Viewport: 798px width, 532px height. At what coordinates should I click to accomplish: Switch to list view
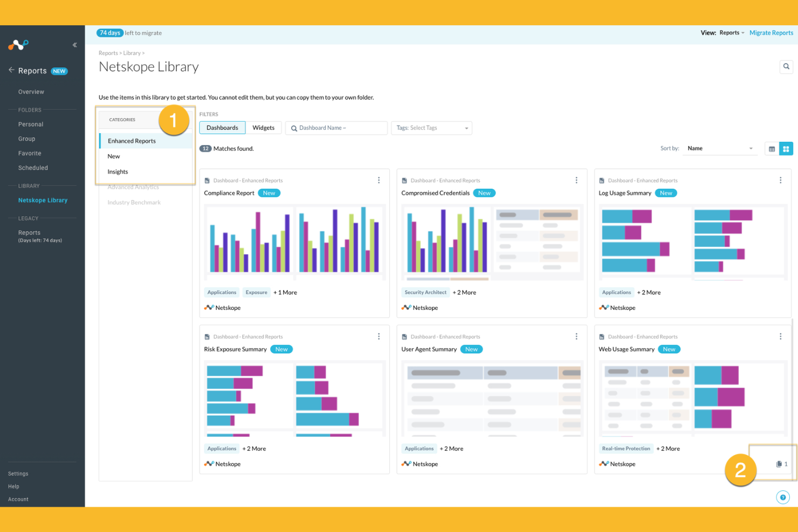tap(772, 148)
